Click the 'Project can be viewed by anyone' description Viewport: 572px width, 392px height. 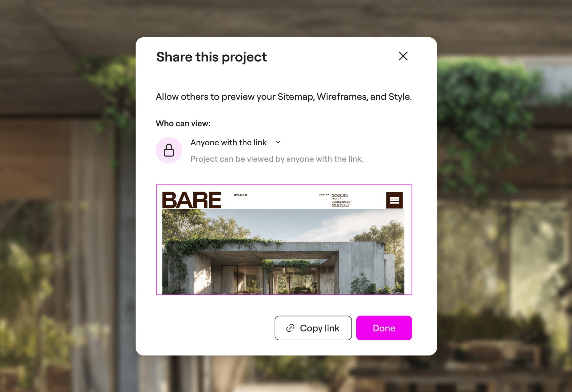pos(277,159)
